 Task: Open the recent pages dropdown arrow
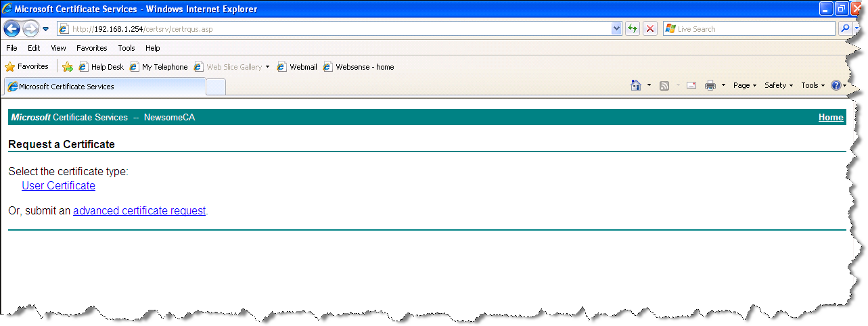(45, 29)
